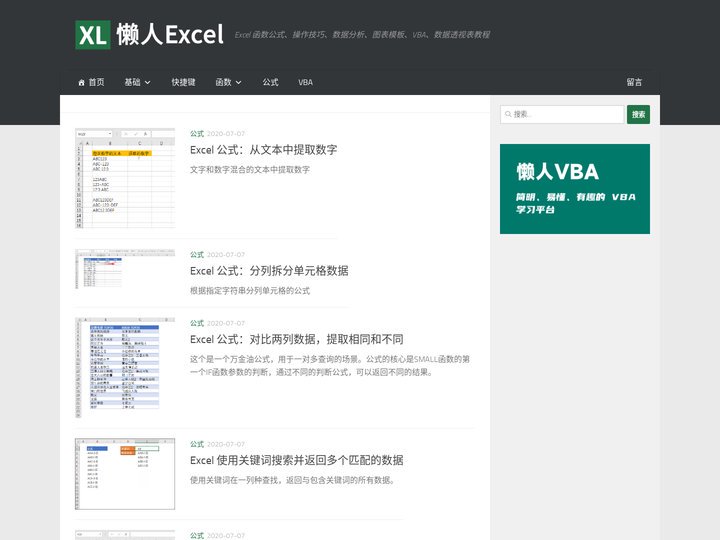720x540 pixels.
Task: Open the 基础 menu item
Action: [132, 82]
